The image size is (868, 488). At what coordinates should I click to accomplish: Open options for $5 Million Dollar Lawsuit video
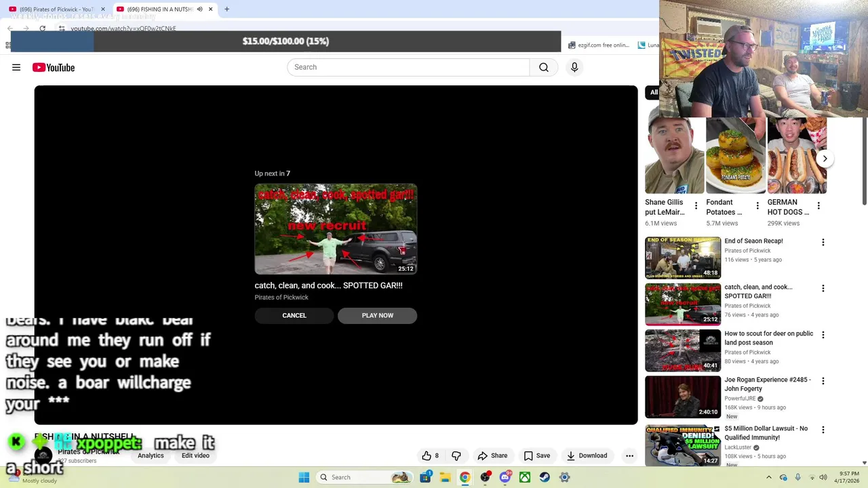[823, 430]
